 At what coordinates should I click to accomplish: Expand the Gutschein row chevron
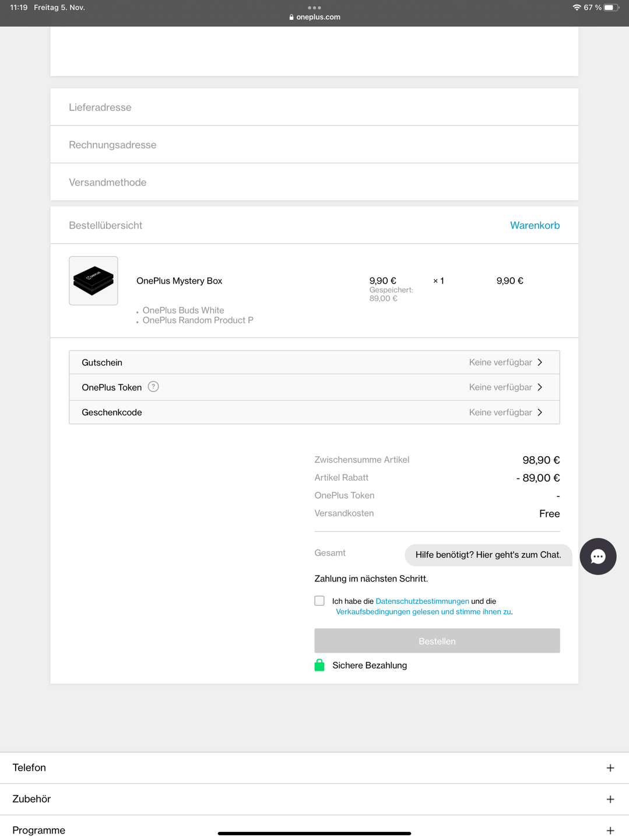[540, 362]
